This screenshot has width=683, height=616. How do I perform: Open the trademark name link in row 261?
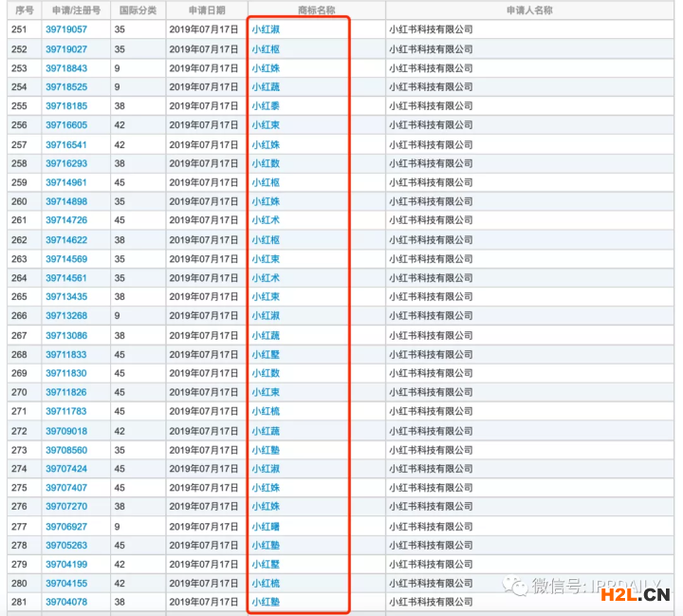266,220
